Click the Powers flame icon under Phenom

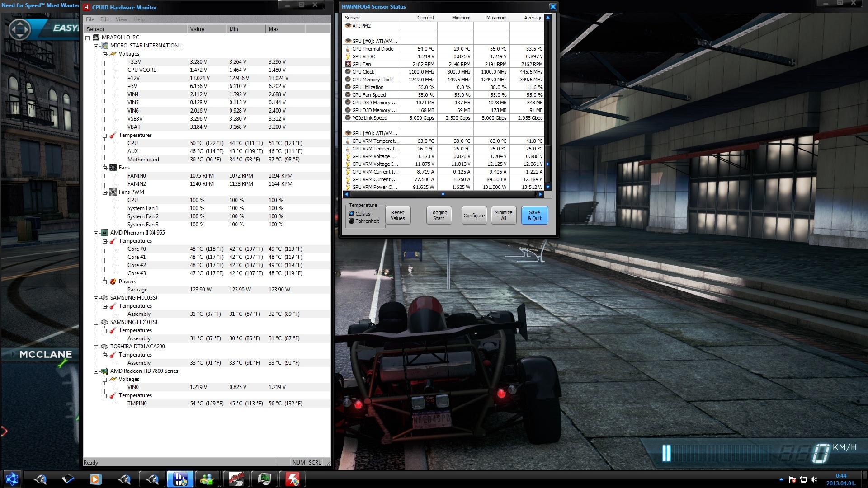coord(113,282)
